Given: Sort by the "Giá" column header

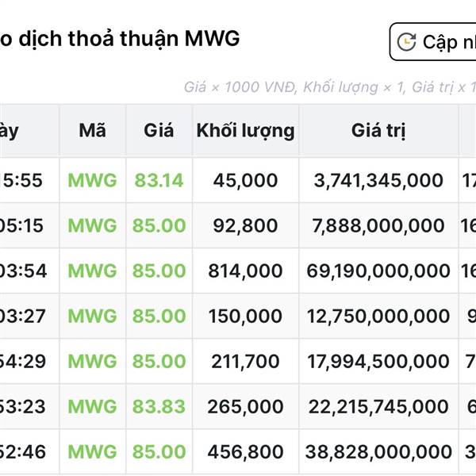Looking at the screenshot, I should click(x=159, y=131).
